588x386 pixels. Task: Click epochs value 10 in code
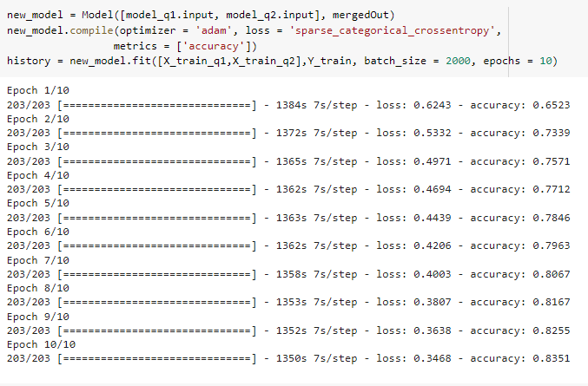point(545,61)
